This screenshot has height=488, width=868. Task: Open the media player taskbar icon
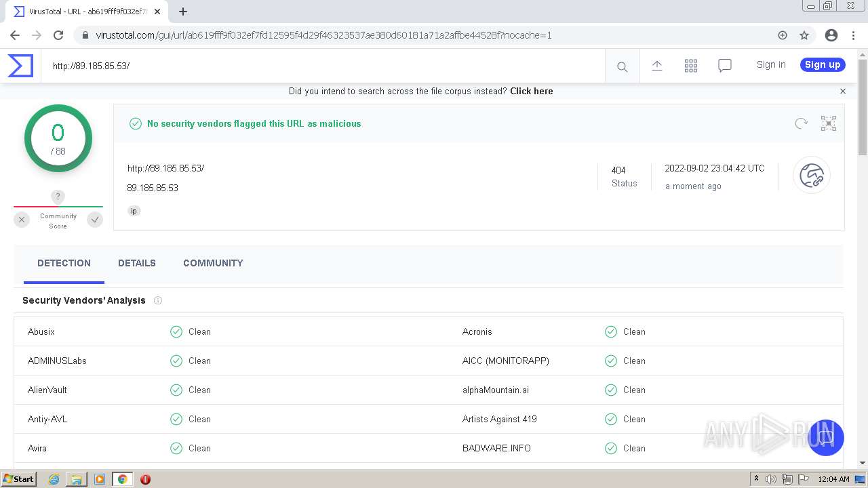click(x=100, y=479)
